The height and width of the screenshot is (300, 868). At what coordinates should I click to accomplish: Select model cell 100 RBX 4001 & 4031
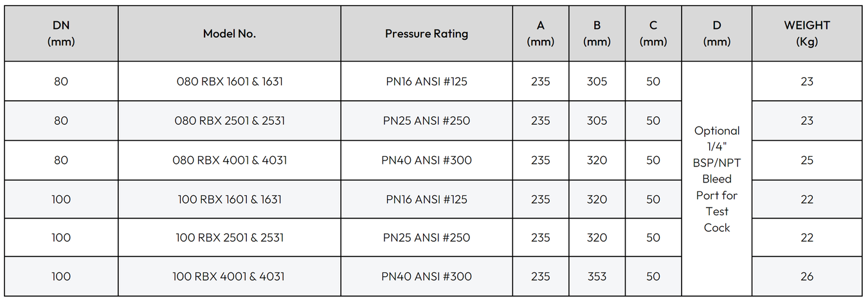[230, 276]
